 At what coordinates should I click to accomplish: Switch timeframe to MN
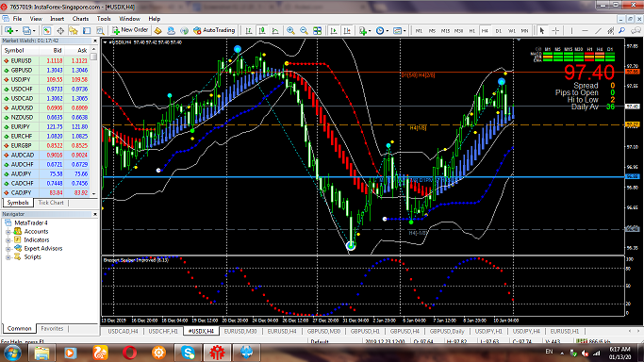pyautogui.click(x=524, y=31)
